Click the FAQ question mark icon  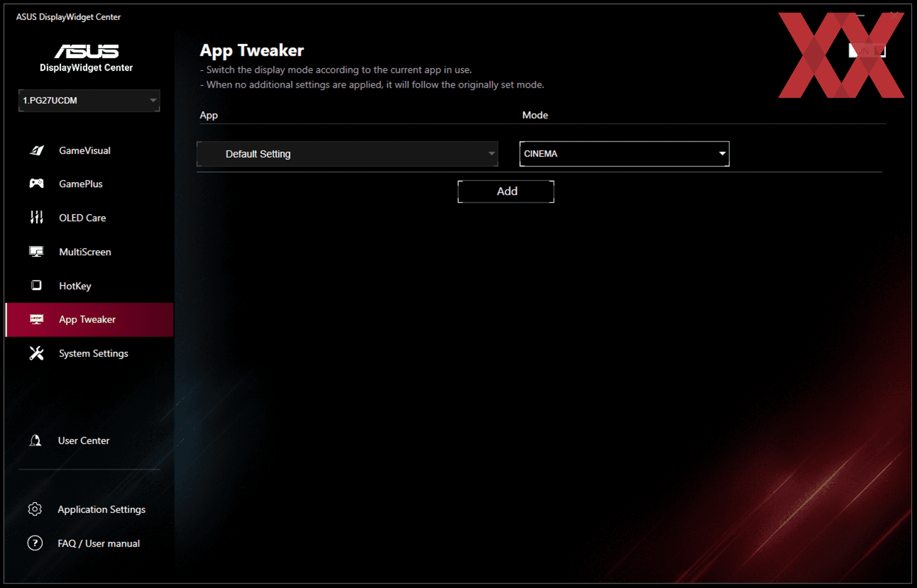[x=35, y=543]
